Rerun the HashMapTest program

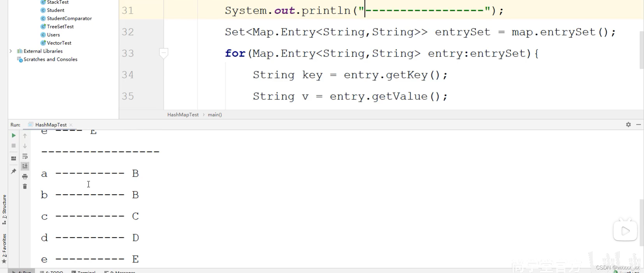[x=13, y=135]
